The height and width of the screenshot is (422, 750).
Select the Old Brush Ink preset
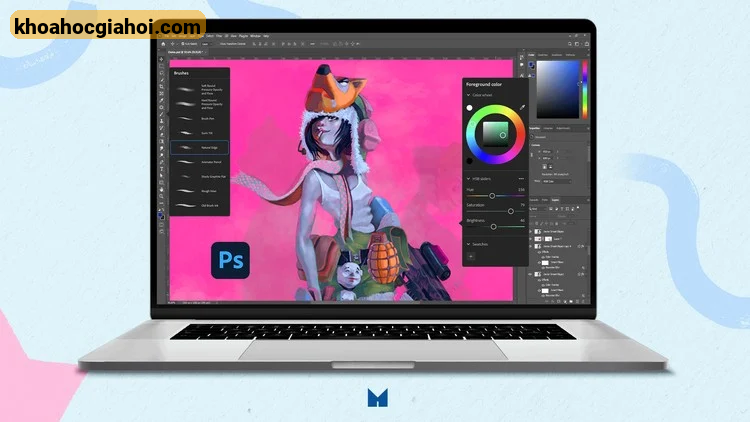click(199, 205)
